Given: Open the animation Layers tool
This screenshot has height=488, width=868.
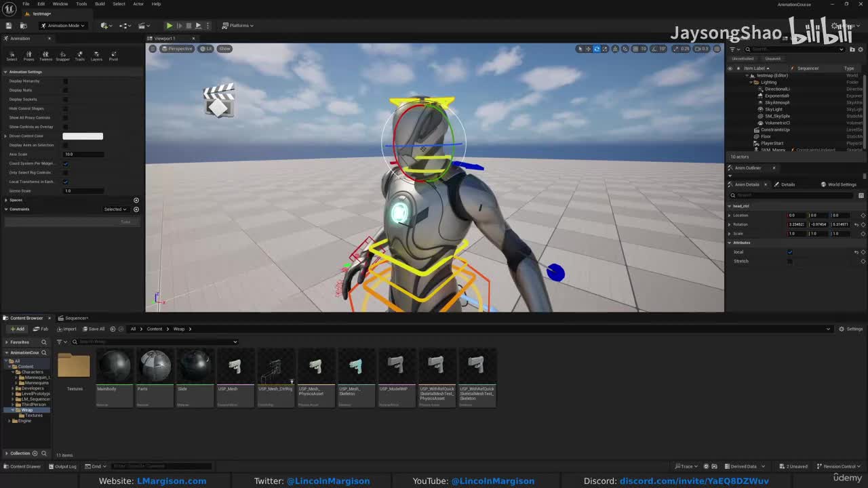Looking at the screenshot, I should point(96,56).
